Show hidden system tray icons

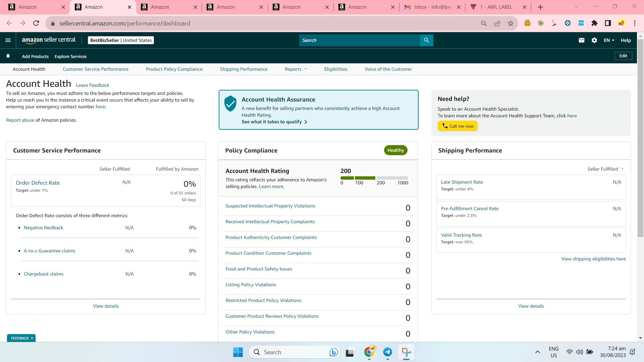point(537,352)
